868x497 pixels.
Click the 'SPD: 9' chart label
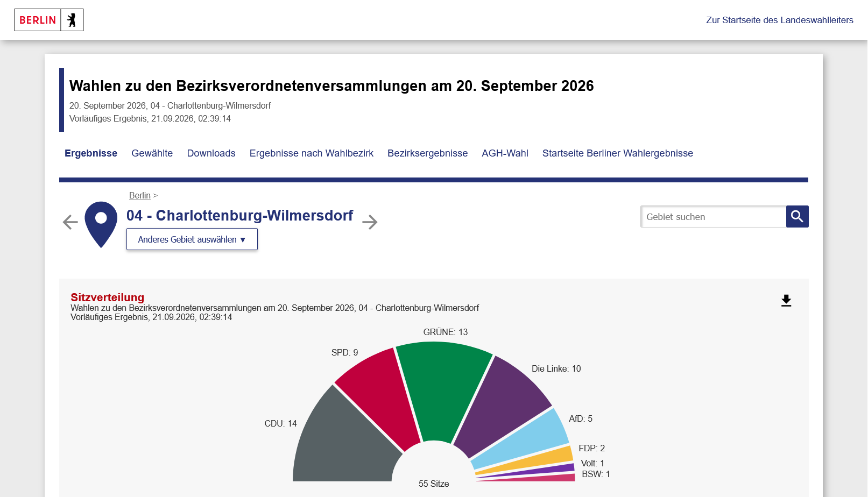coord(345,353)
